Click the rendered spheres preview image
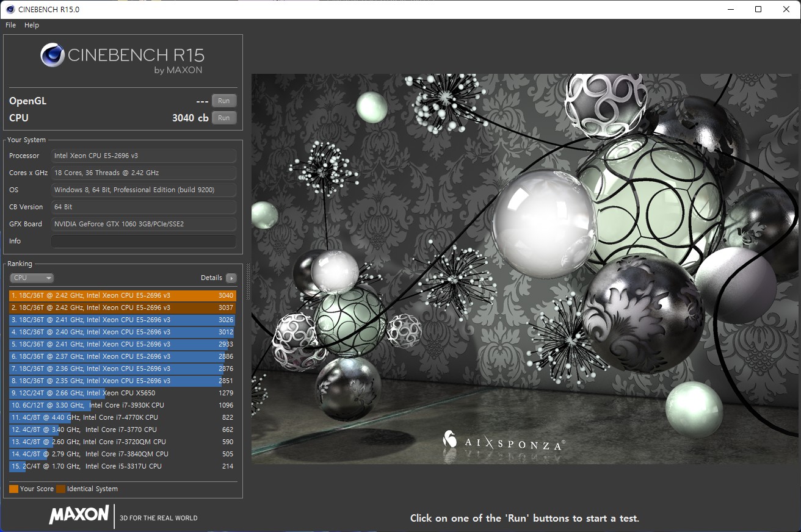This screenshot has height=532, width=801. point(524,269)
